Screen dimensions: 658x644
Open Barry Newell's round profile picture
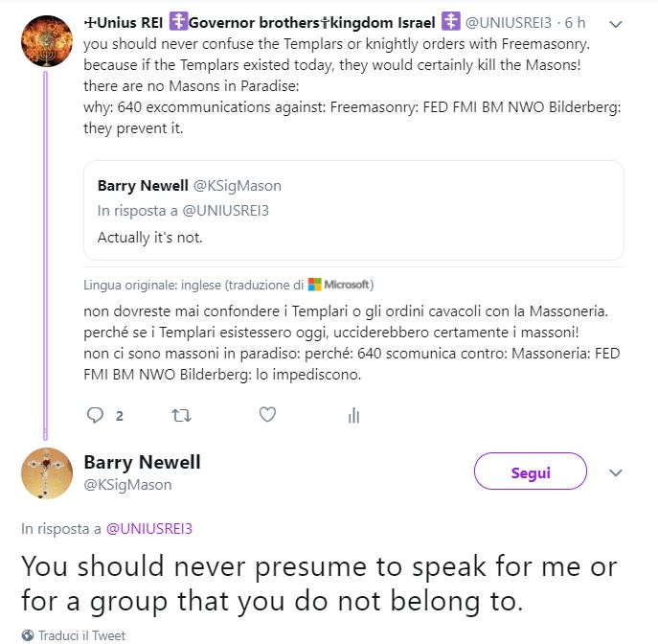(47, 473)
